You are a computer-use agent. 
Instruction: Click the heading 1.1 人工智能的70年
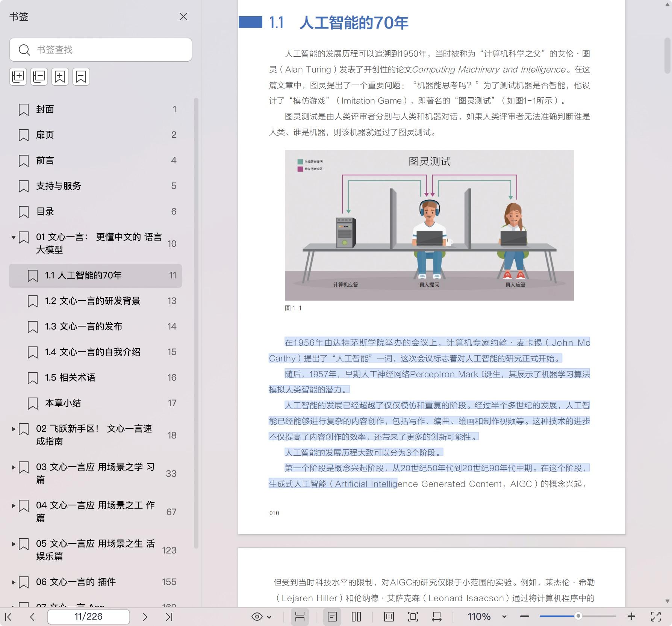(x=339, y=23)
